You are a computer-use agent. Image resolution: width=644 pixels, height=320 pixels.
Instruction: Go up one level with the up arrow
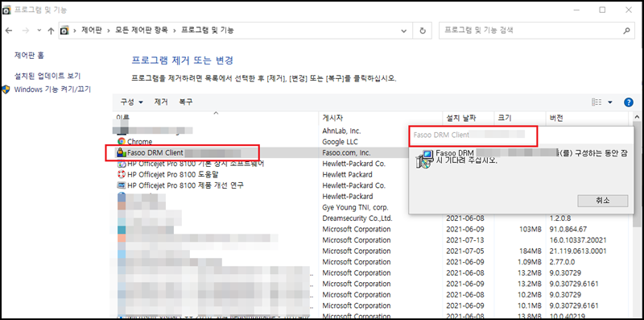[51, 31]
